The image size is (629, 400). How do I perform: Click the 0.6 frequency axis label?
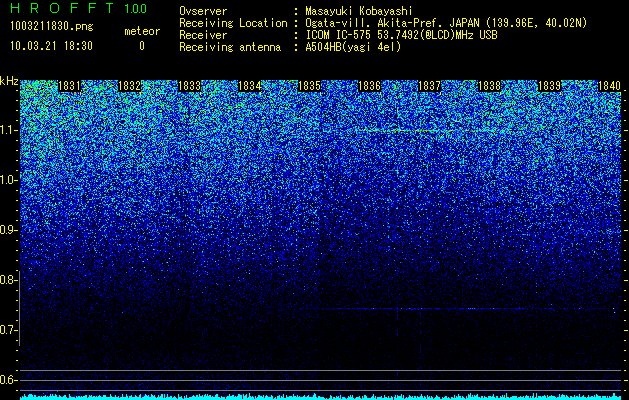[9, 380]
